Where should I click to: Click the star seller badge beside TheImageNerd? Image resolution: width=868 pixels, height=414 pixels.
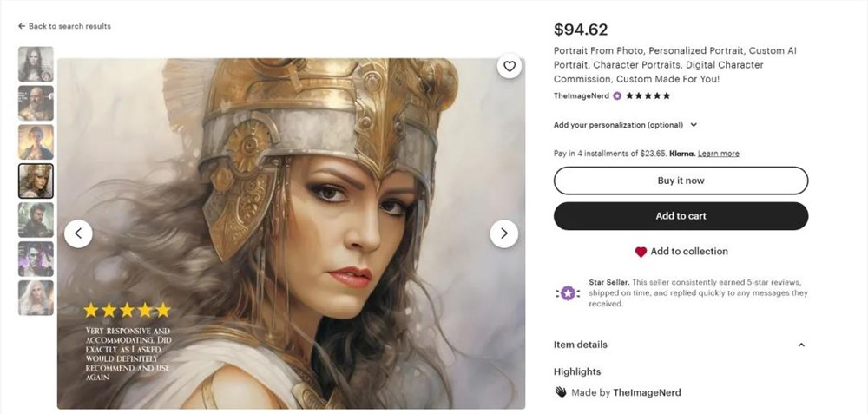click(x=617, y=95)
